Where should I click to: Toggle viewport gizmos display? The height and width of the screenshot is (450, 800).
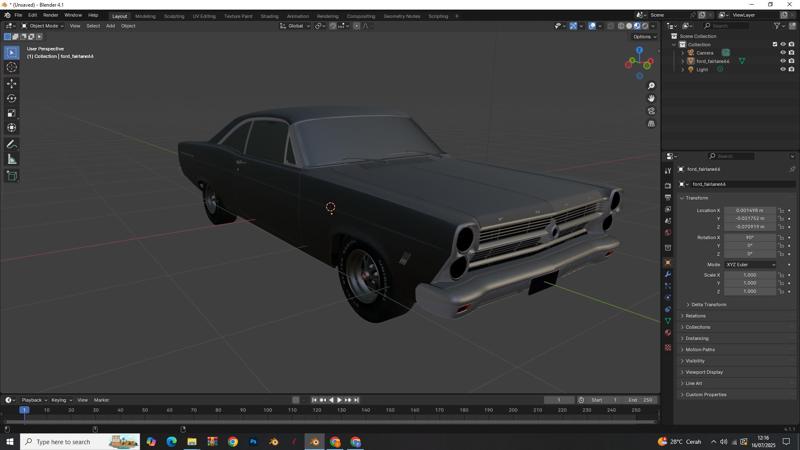click(x=573, y=26)
